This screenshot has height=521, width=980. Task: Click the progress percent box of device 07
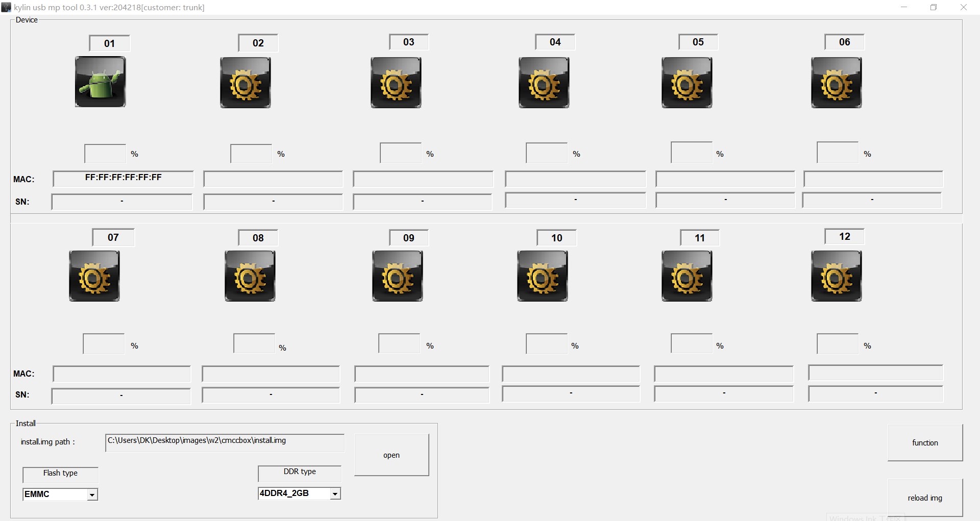[104, 344]
